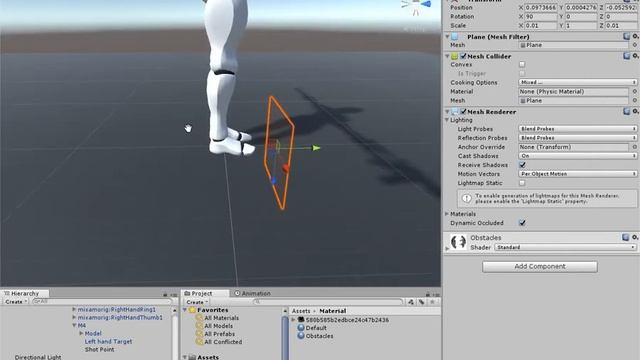The image size is (640, 360).
Task: Open Mesh Collider settings gear menu
Action: [x=635, y=56]
